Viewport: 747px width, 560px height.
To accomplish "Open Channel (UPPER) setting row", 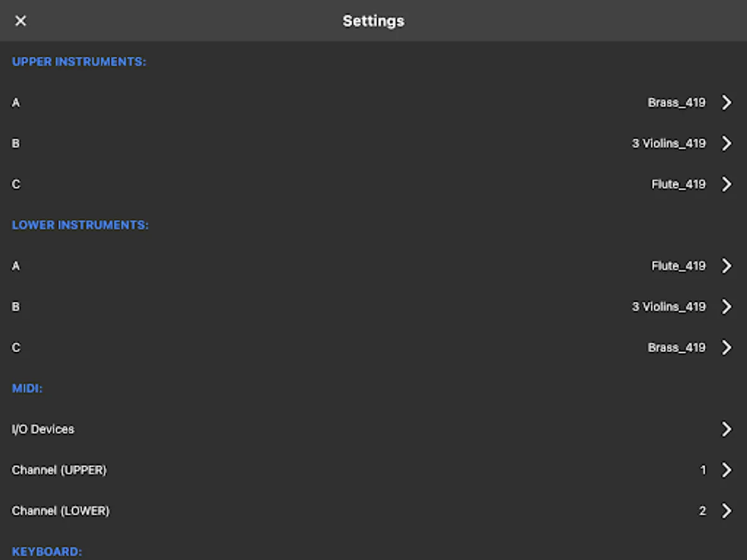I will 59,470.
